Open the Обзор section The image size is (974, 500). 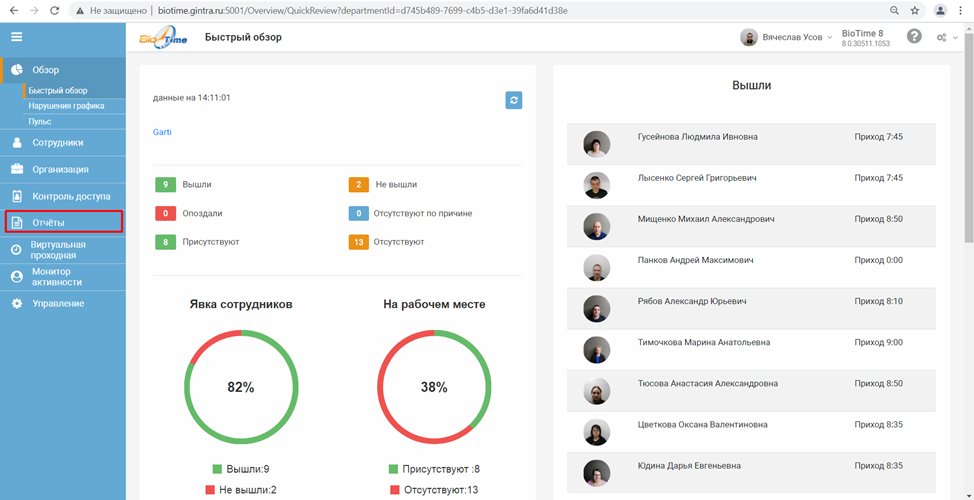[x=63, y=70]
